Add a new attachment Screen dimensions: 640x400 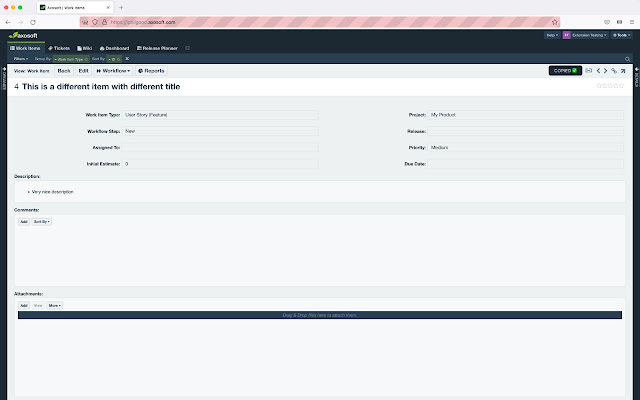point(24,305)
